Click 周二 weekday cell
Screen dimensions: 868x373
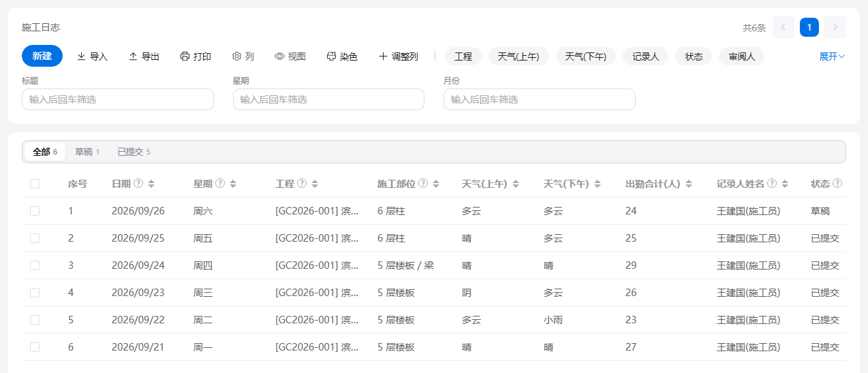click(203, 320)
